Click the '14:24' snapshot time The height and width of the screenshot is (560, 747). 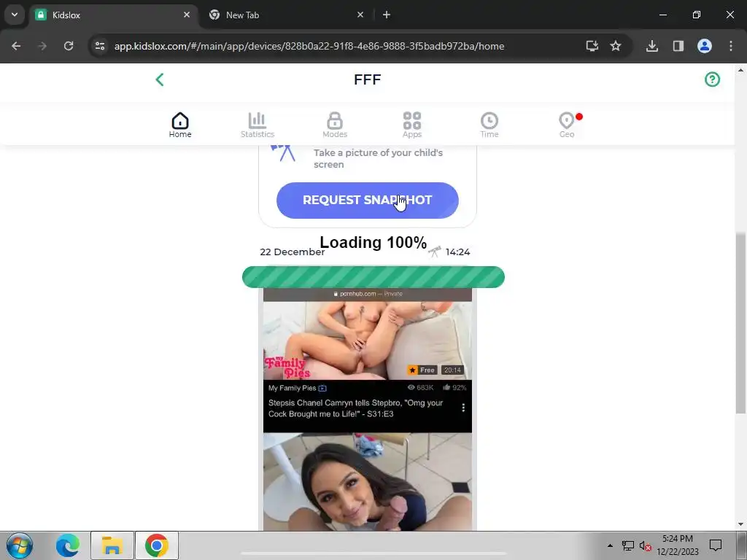coord(458,252)
